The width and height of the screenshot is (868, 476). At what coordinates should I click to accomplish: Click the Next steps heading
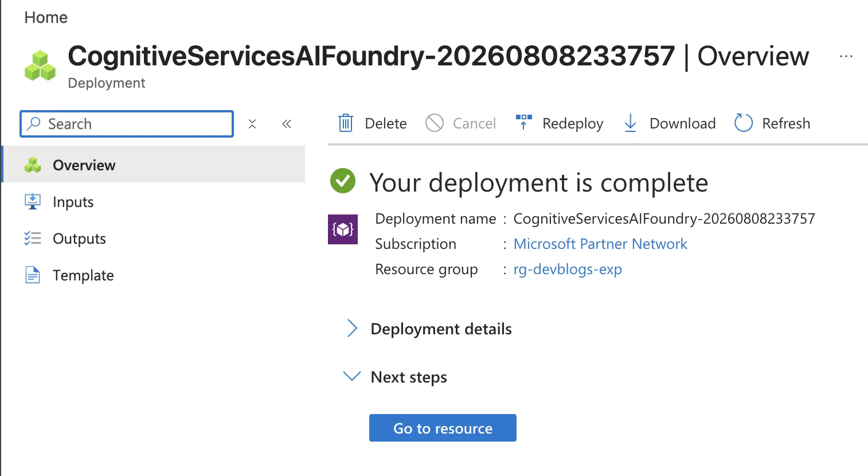tap(409, 377)
